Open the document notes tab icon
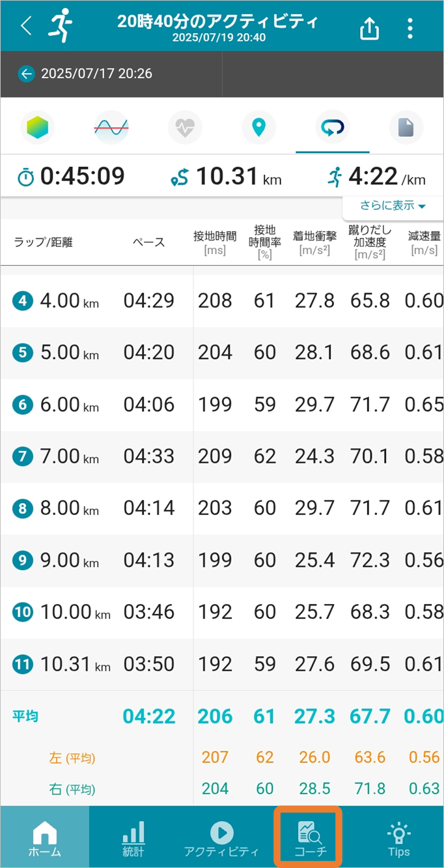Image resolution: width=444 pixels, height=868 pixels. point(406,127)
